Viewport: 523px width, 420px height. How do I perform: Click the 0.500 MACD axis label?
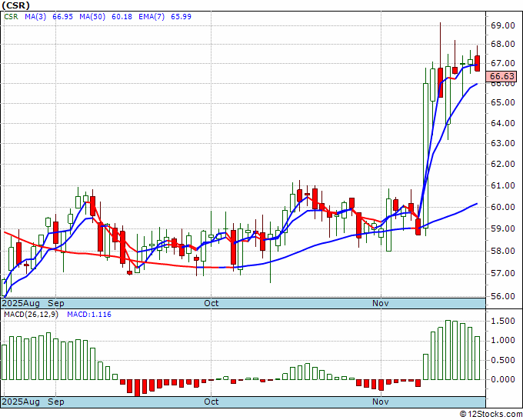pos(503,360)
